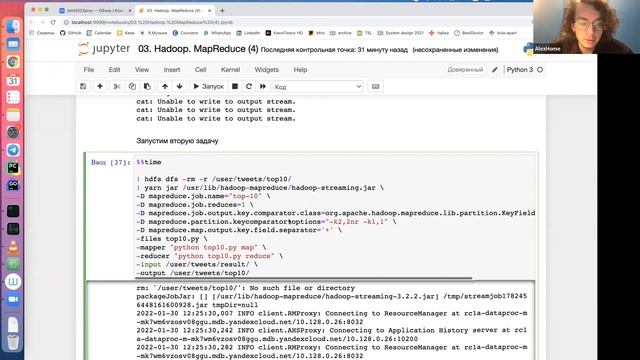
Task: Insert a new cell with the plus icon
Action: coord(100,87)
